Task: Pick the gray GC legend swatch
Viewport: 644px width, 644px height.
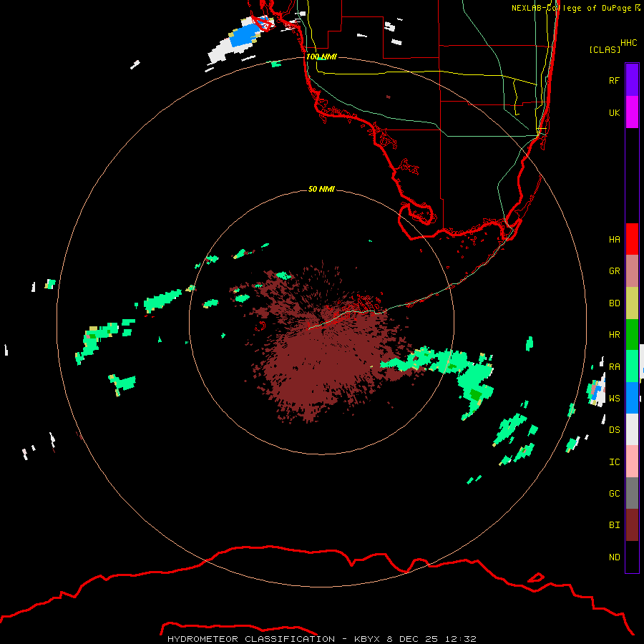Action: click(632, 493)
